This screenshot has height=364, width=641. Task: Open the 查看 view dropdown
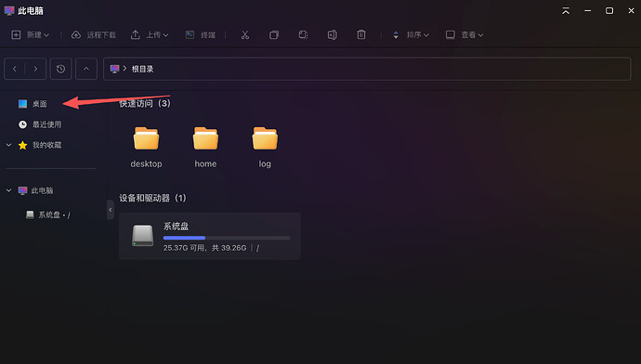[464, 35]
